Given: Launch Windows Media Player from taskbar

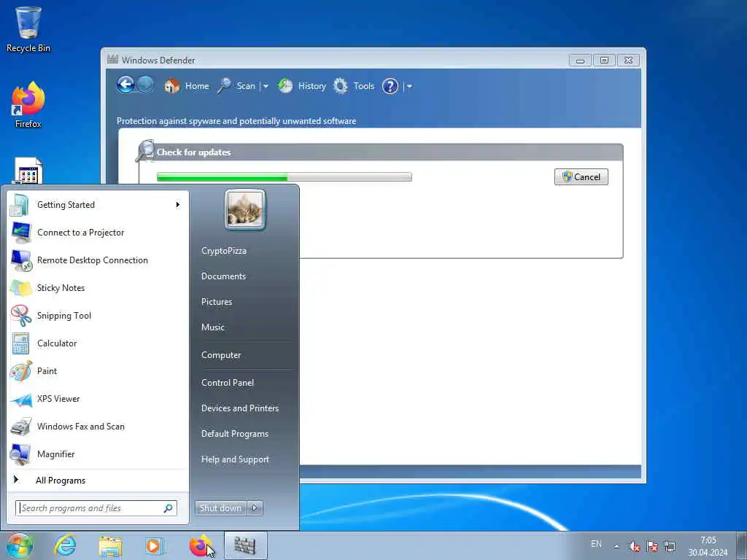Looking at the screenshot, I should (153, 545).
